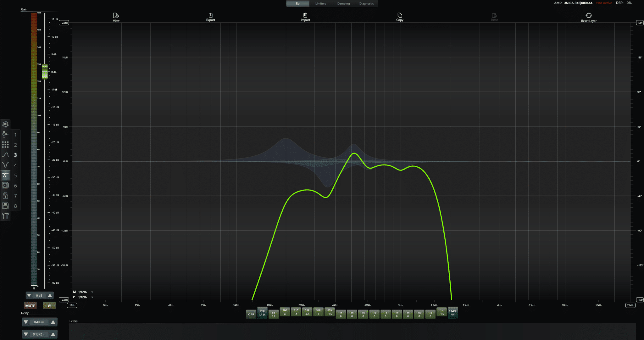Click the Import preset icon
The image size is (644, 340).
pyautogui.click(x=305, y=15)
